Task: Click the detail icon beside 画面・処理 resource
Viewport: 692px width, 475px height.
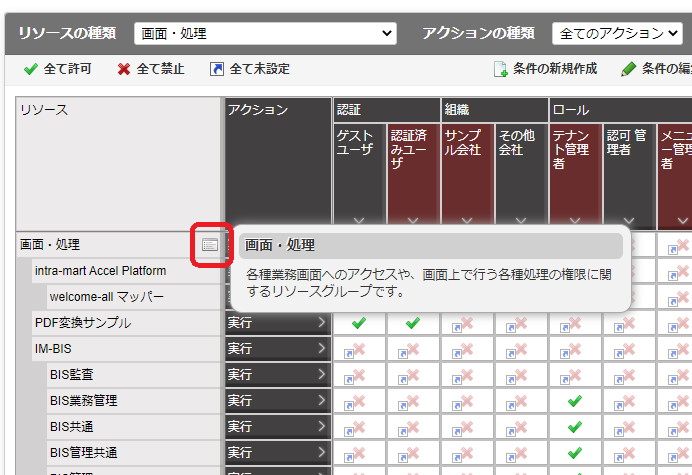Action: click(x=210, y=244)
